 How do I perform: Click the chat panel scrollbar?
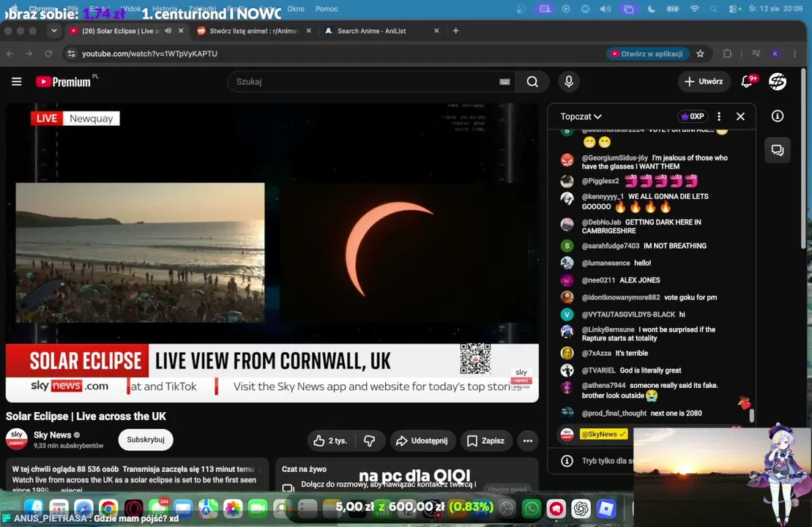pyautogui.click(x=751, y=416)
